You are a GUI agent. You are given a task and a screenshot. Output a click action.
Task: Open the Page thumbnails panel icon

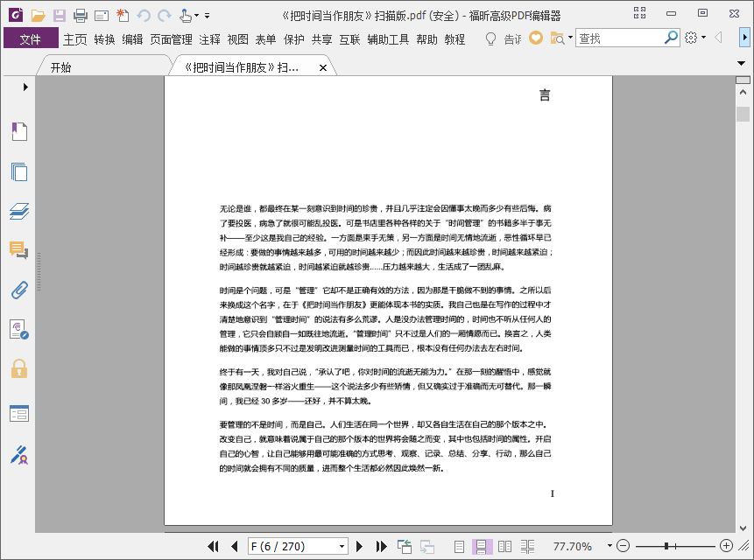pyautogui.click(x=19, y=171)
